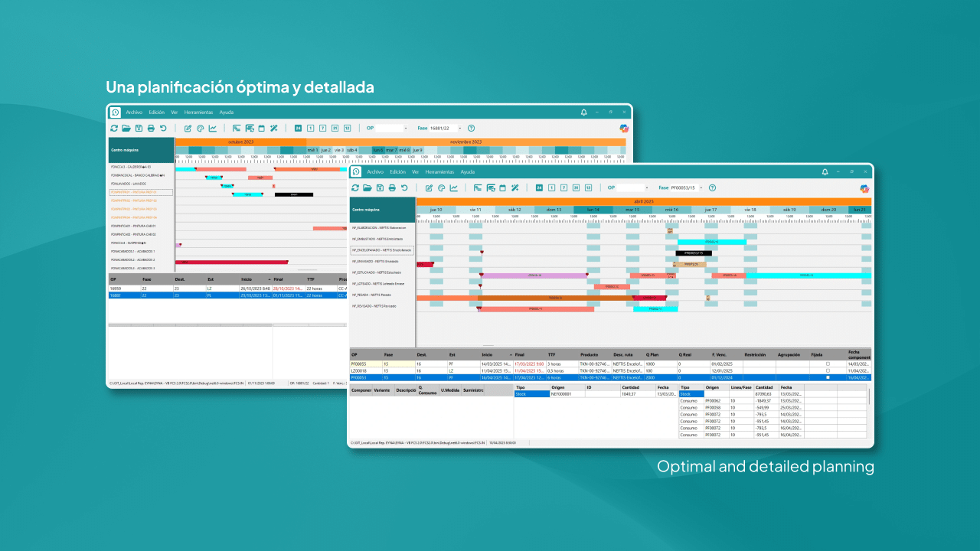Select the 1-day view icon in the front window
This screenshot has height=551, width=980.
(x=551, y=187)
